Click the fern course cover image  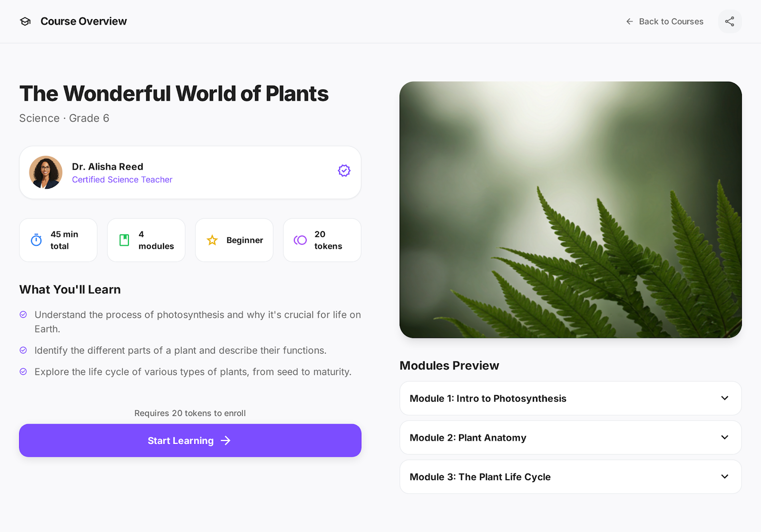tap(570, 210)
